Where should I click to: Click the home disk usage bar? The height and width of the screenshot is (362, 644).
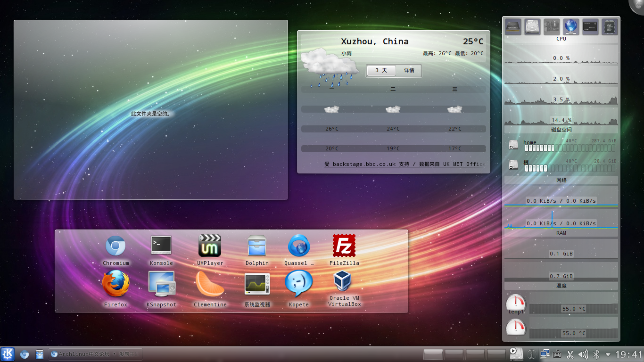click(570, 148)
